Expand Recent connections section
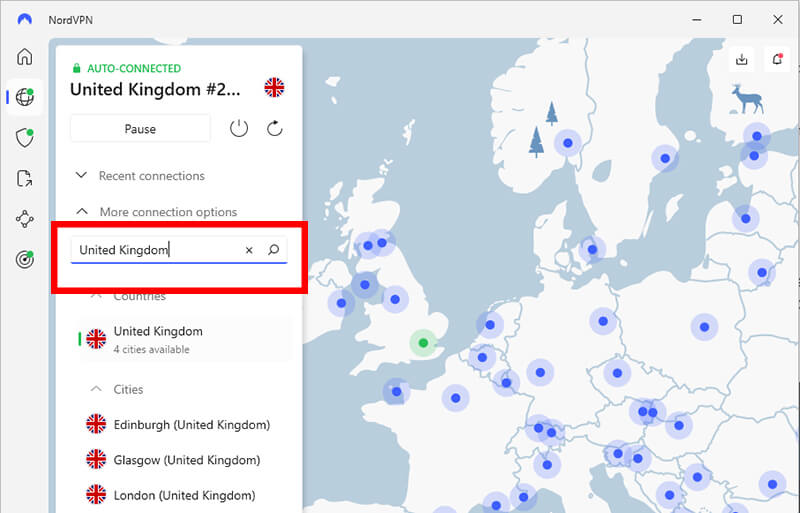The height and width of the screenshot is (513, 800). 140,176
